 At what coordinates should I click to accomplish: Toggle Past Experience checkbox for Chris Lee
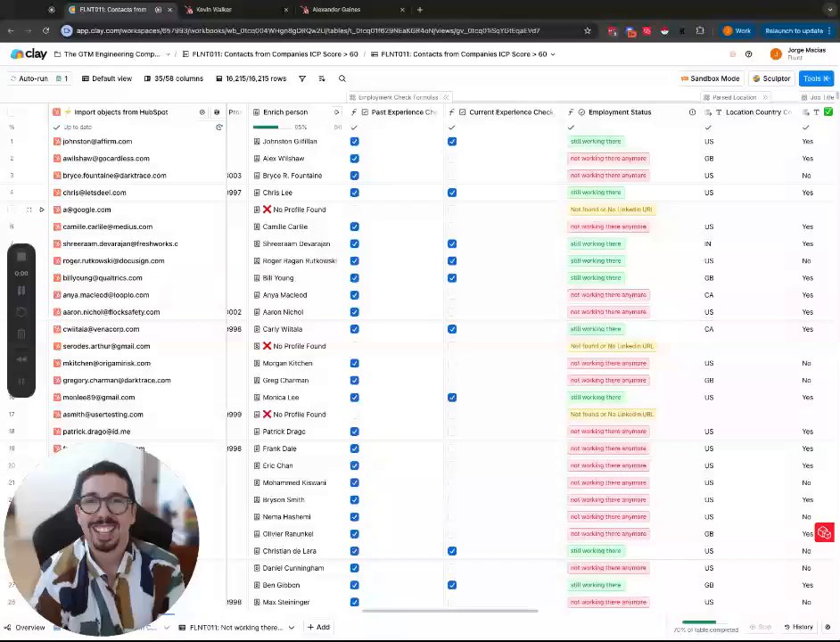[354, 193]
